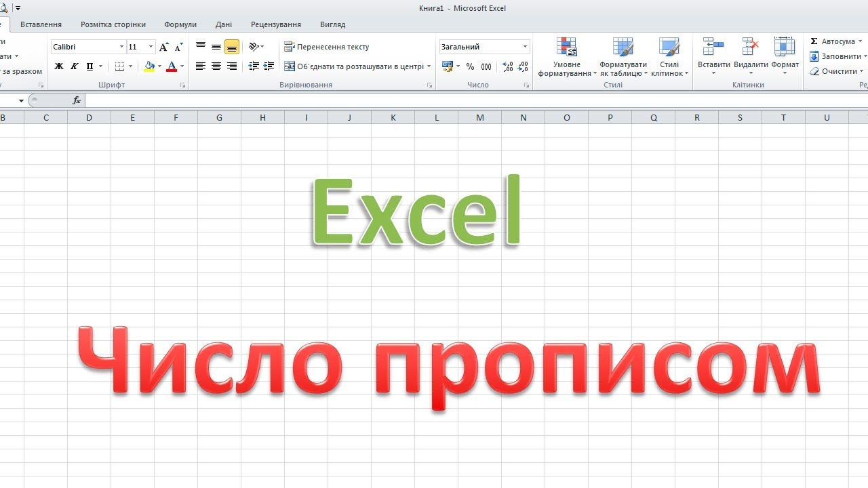Open Загальний number format dropdown
The image size is (868, 488).
525,47
